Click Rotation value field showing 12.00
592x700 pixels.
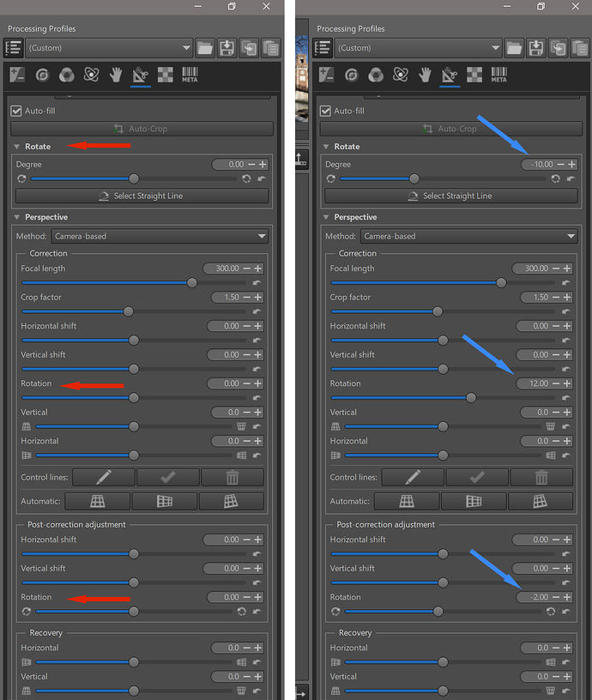pyautogui.click(x=537, y=383)
